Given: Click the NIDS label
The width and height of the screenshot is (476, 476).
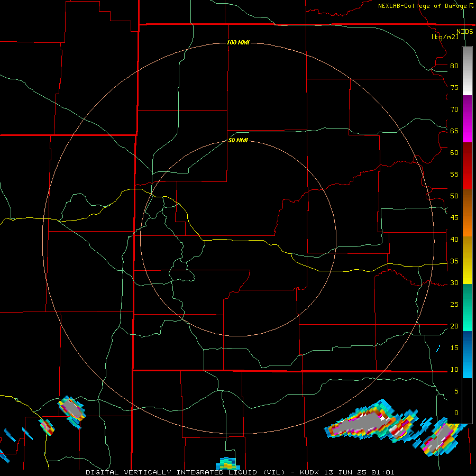Looking at the screenshot, I should (x=464, y=31).
